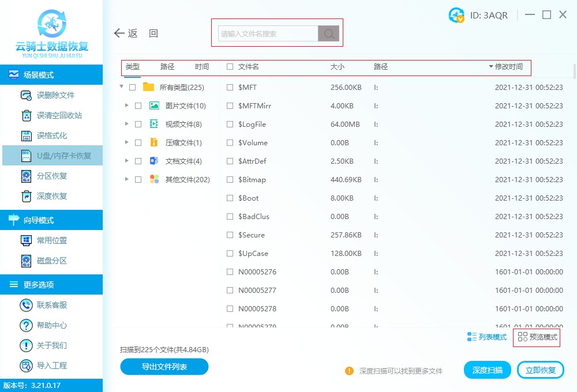Click the 压缩文件 zip icon
This screenshot has width=577, height=392.
tap(154, 142)
